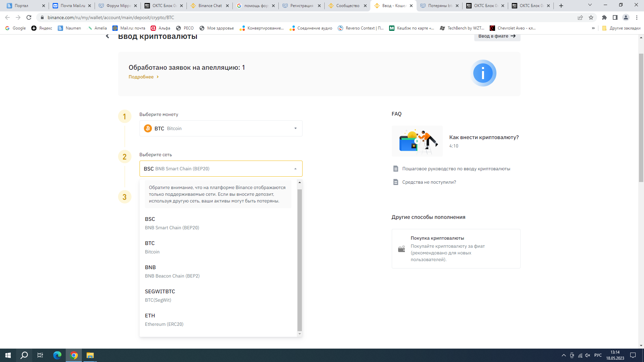
Task: Open the Chrome extensions puzzle icon
Action: (x=604, y=17)
